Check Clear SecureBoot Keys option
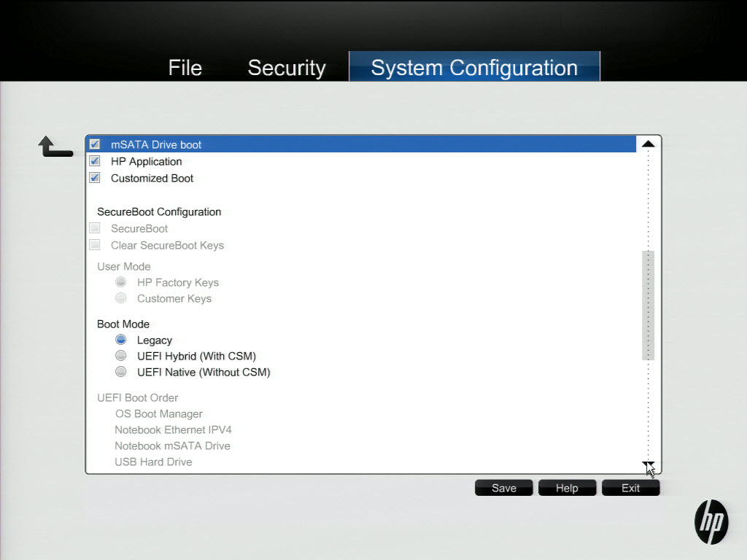Screen dimensions: 747x560 (95, 245)
